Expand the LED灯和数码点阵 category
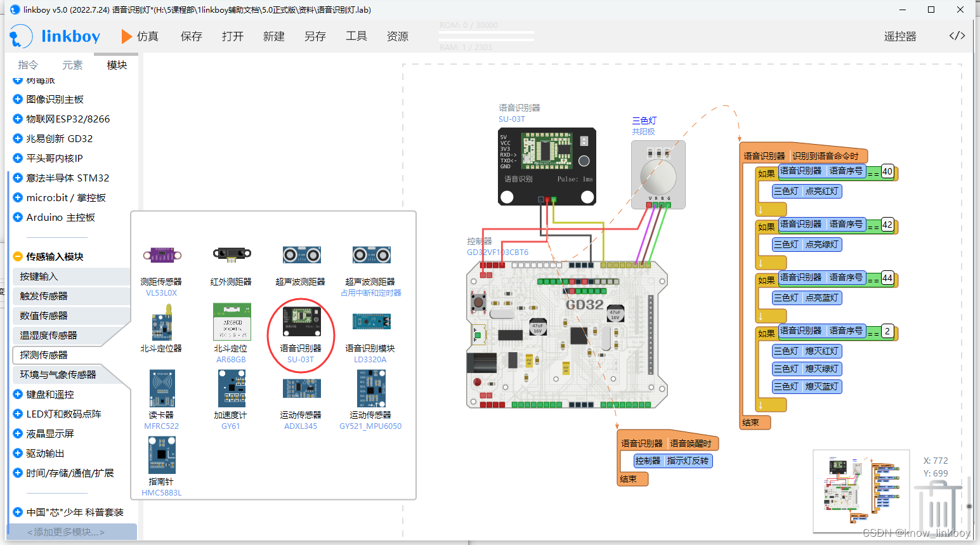Screen dimensions: 980x545 (67, 414)
